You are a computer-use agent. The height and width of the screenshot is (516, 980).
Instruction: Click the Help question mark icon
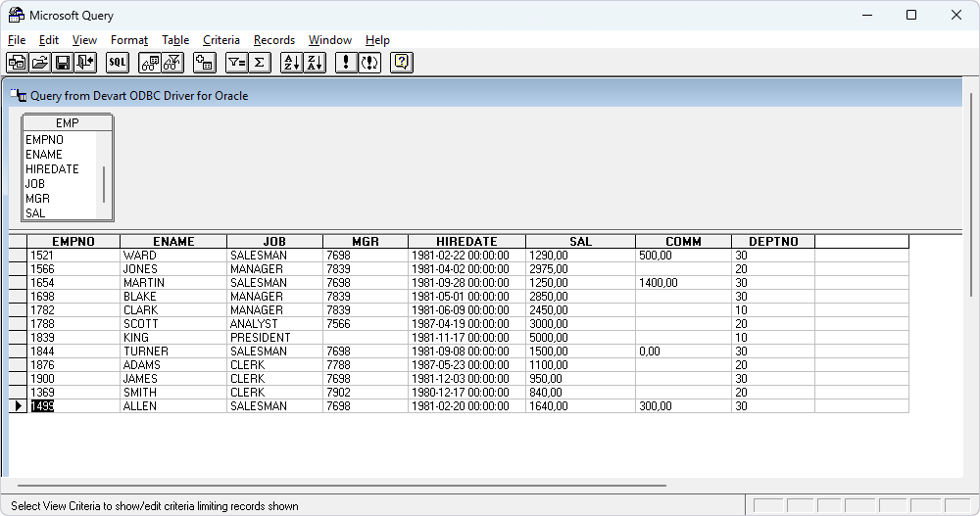(401, 63)
